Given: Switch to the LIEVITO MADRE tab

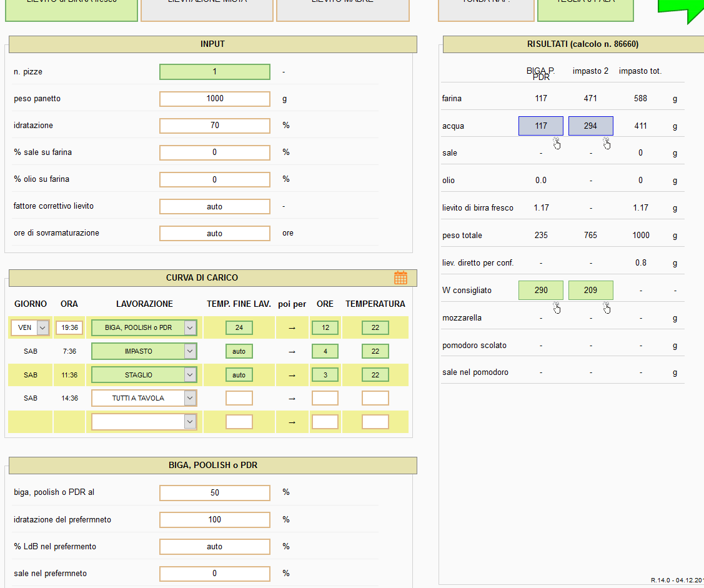Looking at the screenshot, I should tap(342, 11).
